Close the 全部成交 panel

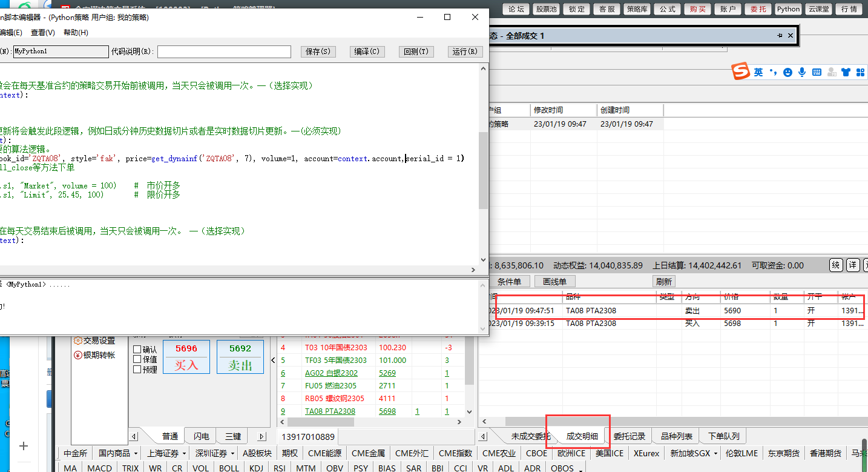click(790, 36)
